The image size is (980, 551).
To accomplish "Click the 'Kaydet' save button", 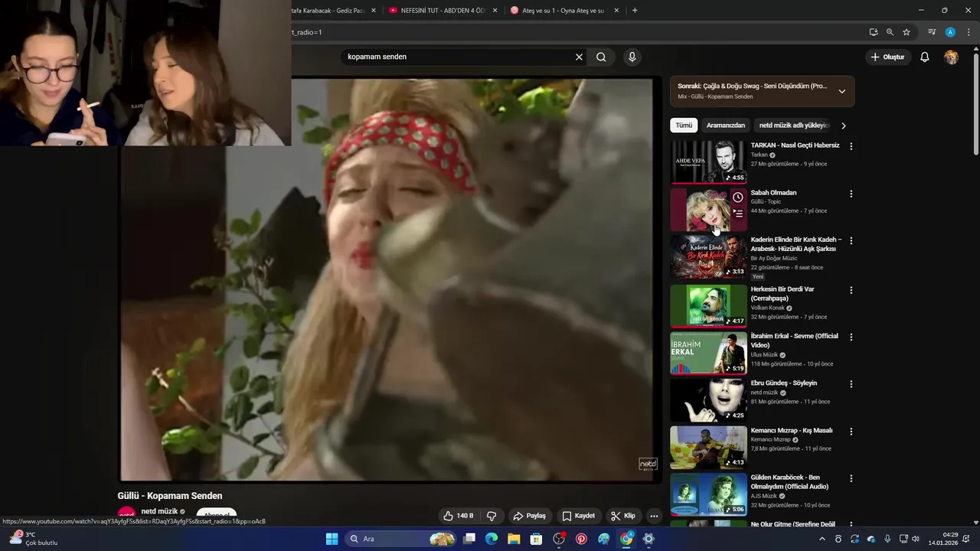I will pyautogui.click(x=578, y=516).
